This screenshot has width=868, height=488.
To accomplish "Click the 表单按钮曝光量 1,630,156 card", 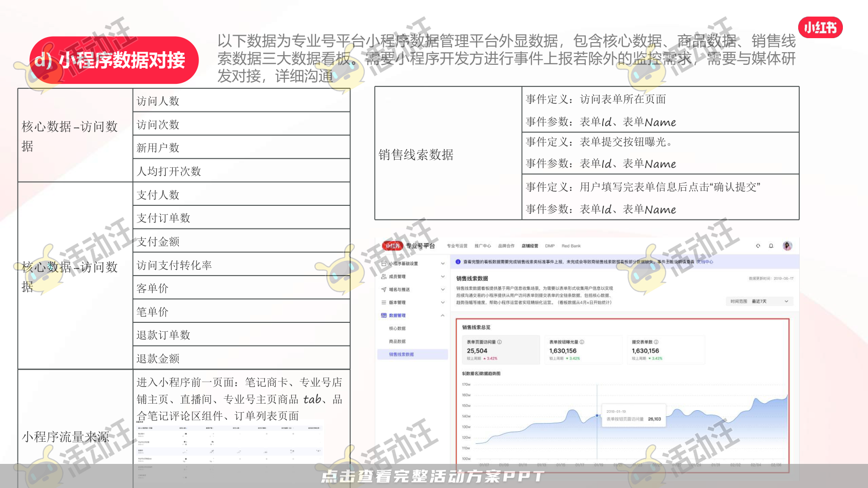I will tap(583, 349).
